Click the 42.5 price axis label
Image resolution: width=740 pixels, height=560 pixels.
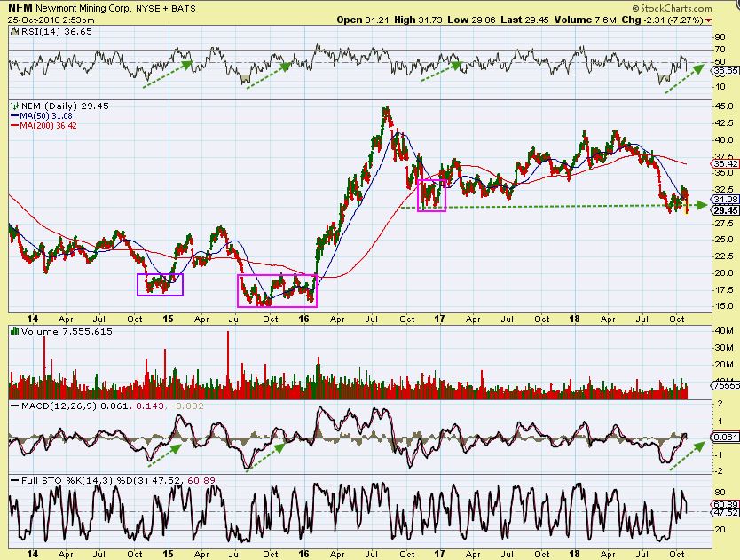point(724,123)
